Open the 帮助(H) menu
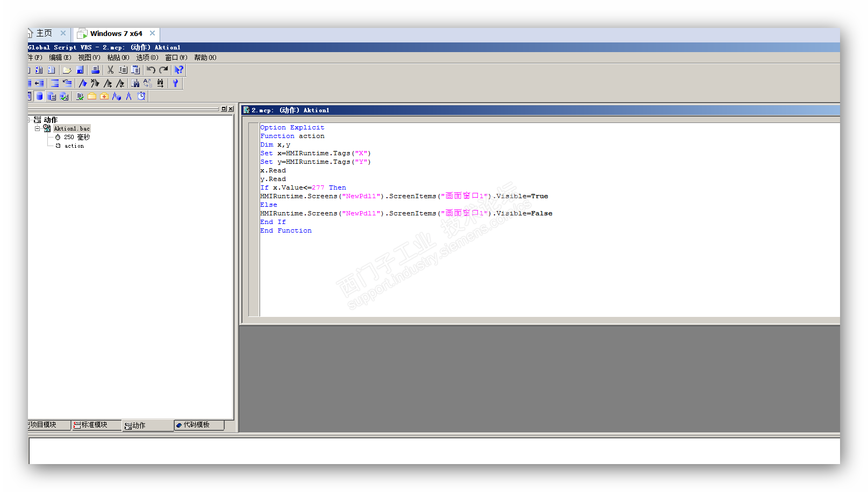Screen dimensions: 868x492 click(205, 57)
